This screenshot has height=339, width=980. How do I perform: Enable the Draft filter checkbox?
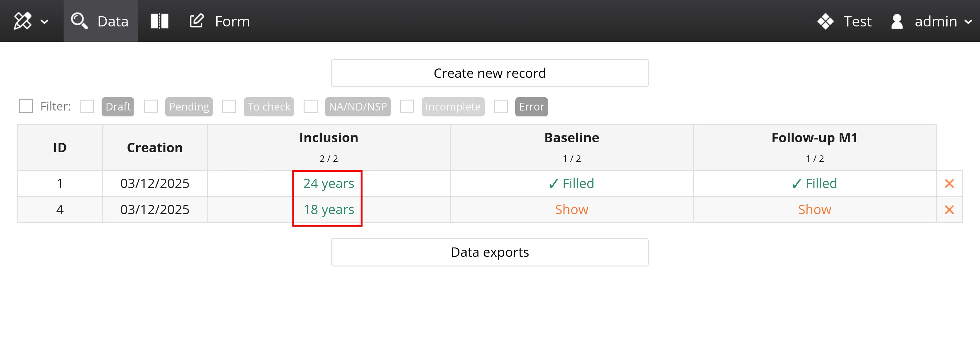point(87,107)
